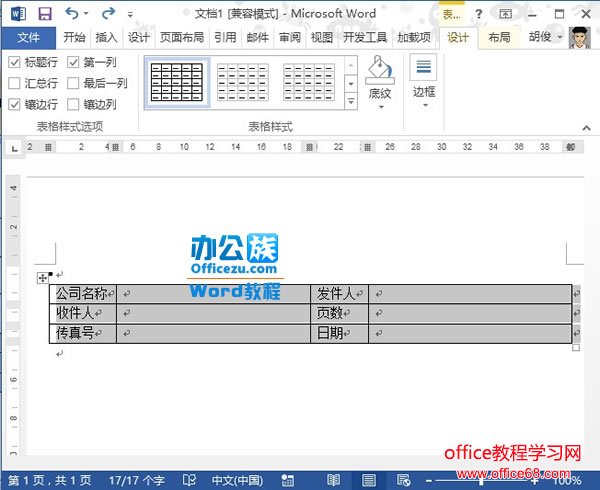
Task: Switch to the 开始 tab
Action: 74,37
